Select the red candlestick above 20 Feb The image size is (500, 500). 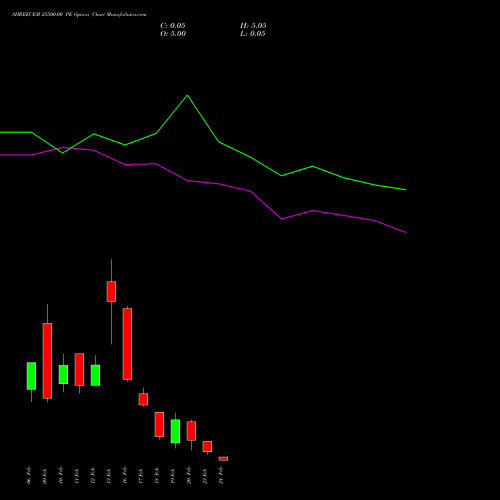[x=191, y=431]
